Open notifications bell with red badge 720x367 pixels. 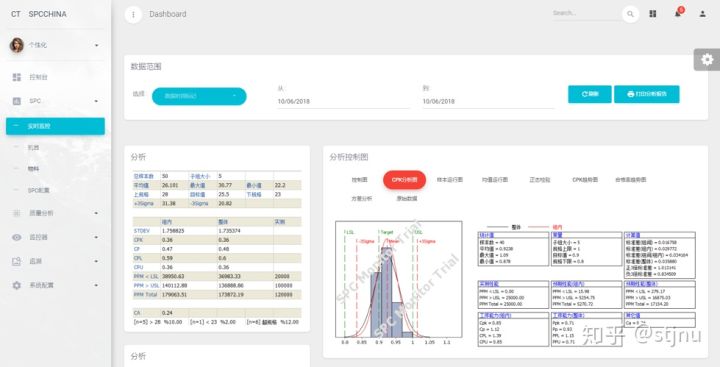point(678,13)
